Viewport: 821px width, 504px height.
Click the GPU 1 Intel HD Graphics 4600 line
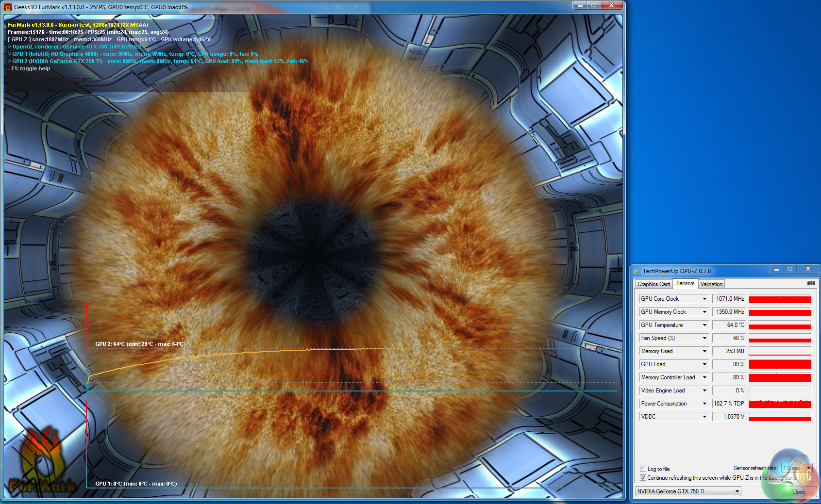133,54
